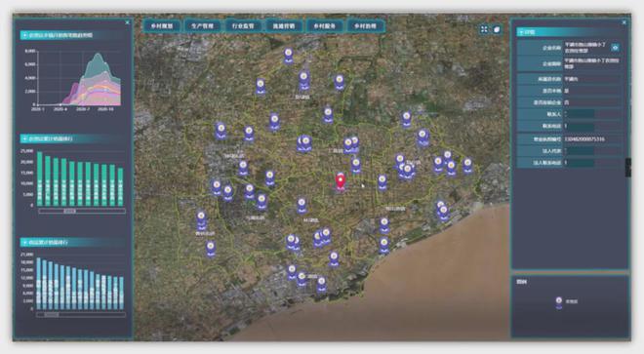Viewport: 644px width, 354px height.
Task: Close the right details panel
Action: pyautogui.click(x=624, y=22)
